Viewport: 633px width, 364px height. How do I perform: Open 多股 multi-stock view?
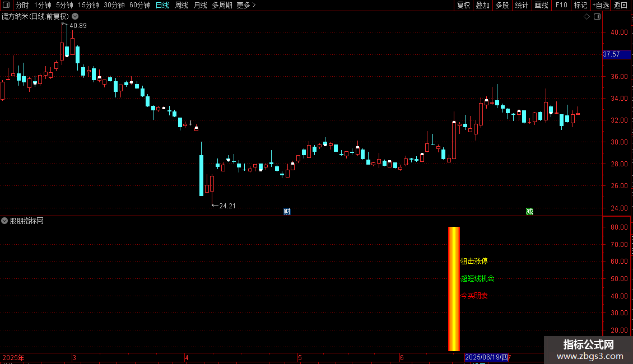click(x=502, y=5)
